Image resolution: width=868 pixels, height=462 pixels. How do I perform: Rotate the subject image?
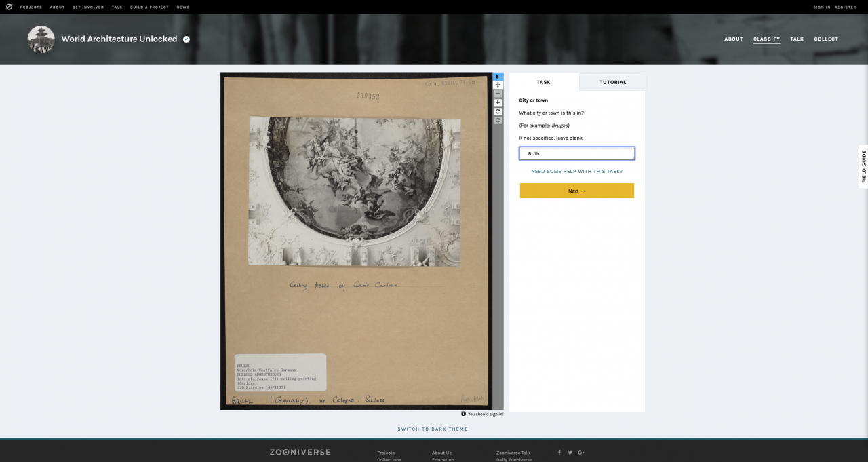point(498,111)
